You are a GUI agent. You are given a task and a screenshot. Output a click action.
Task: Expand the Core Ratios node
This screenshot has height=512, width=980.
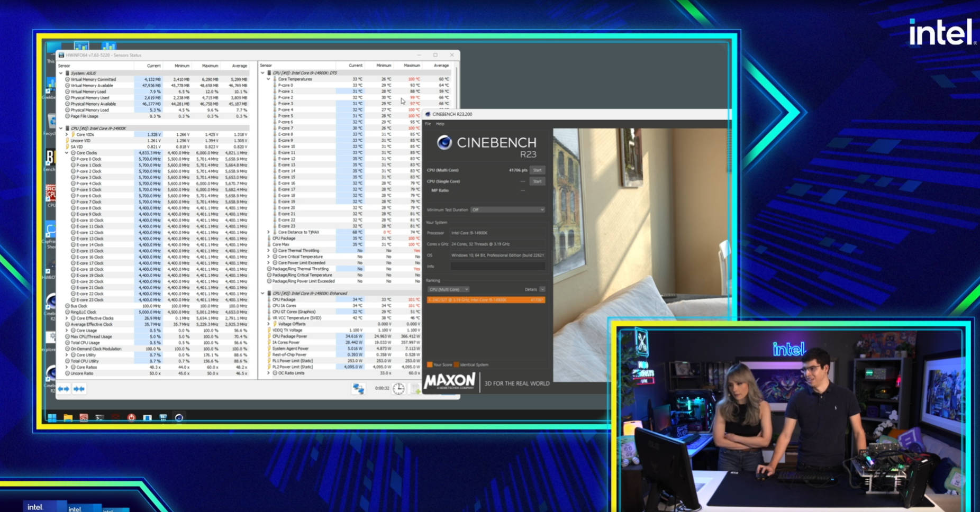(x=67, y=367)
